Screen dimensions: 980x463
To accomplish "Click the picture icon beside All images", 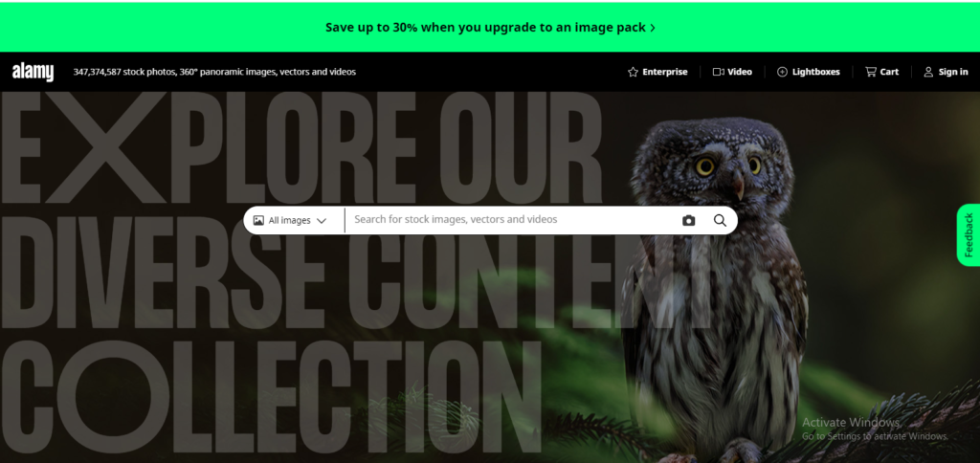I will pos(258,221).
